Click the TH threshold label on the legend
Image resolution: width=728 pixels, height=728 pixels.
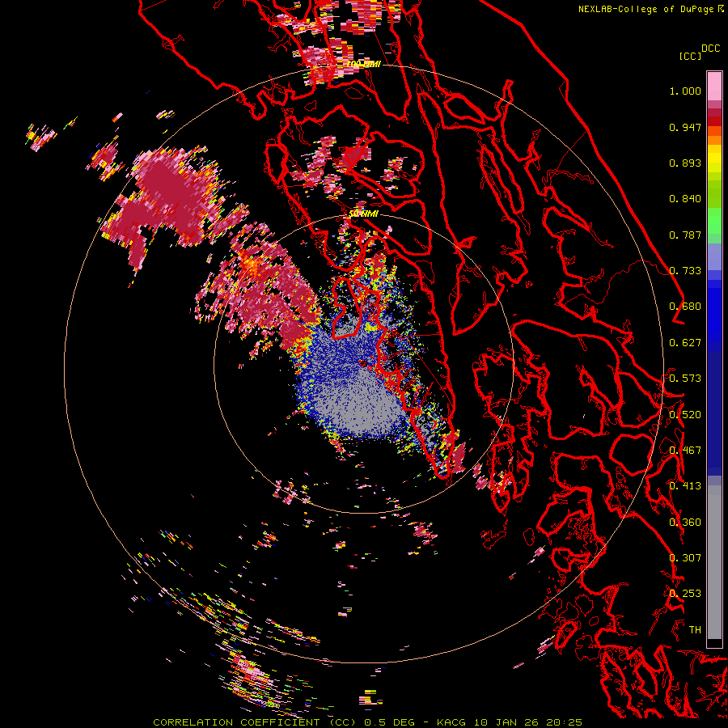click(x=695, y=630)
